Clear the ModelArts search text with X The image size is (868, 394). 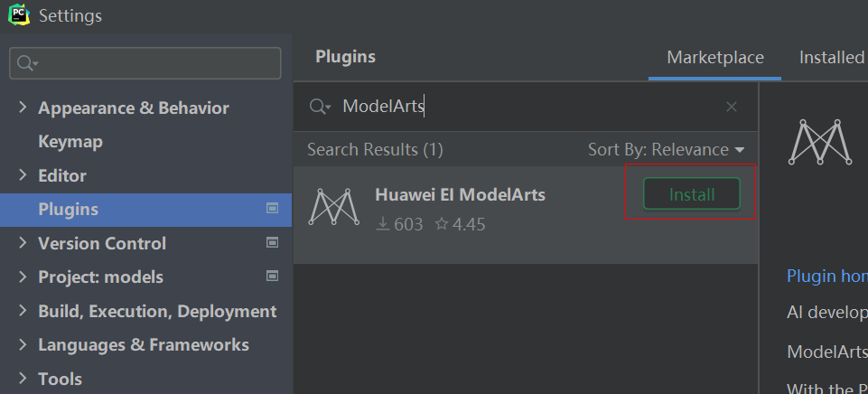tap(732, 107)
